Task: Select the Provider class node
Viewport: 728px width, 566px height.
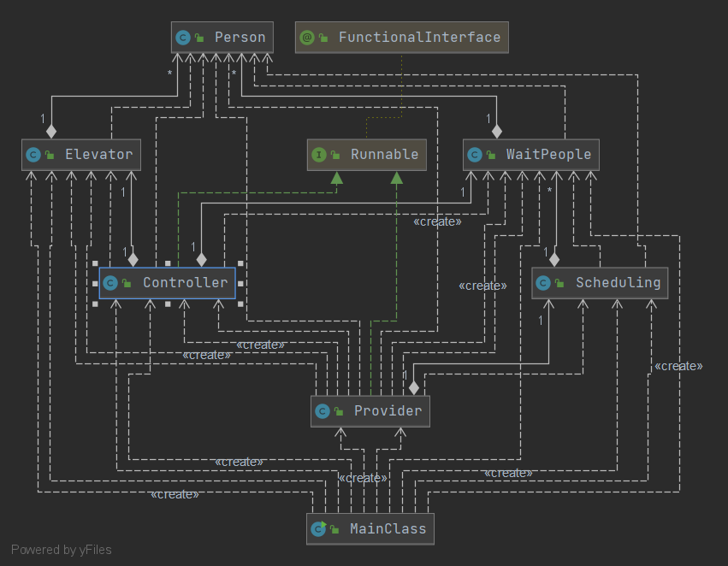Action: 370,411
